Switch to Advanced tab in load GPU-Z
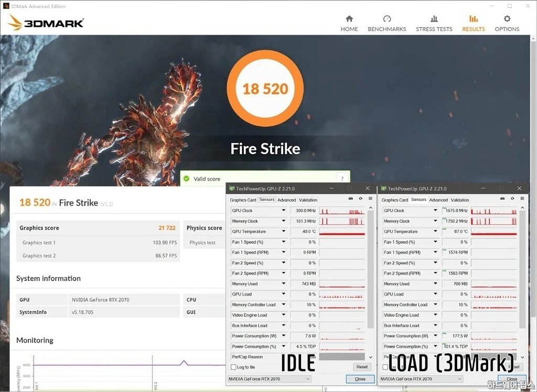This screenshot has width=537, height=392. pos(438,200)
